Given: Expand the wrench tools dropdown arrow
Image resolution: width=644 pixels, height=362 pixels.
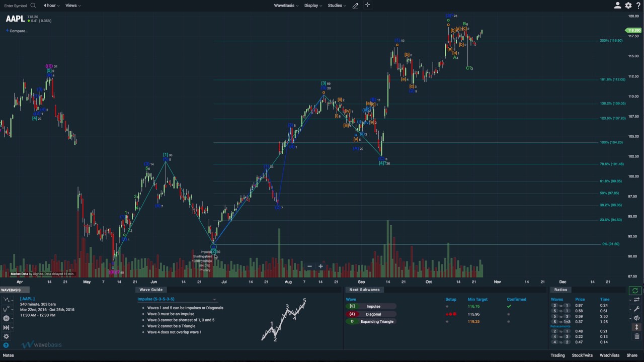Looking at the screenshot, I should click(x=631, y=309).
